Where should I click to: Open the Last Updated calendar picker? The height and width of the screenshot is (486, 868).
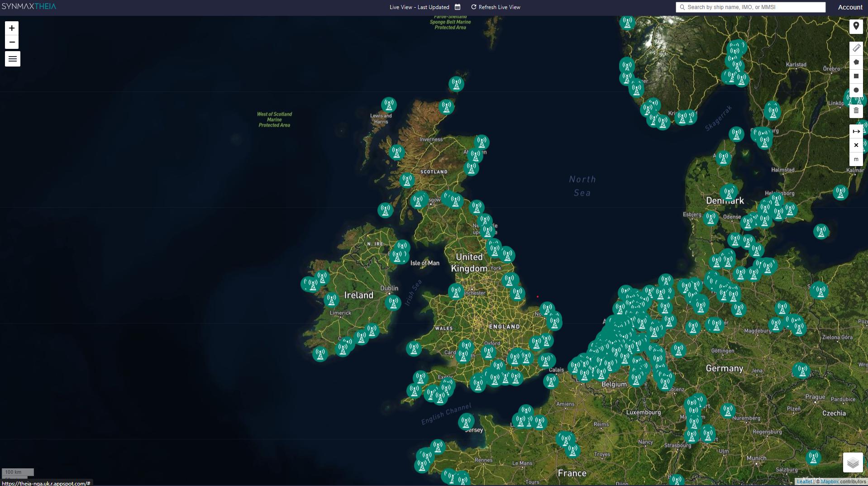458,7
